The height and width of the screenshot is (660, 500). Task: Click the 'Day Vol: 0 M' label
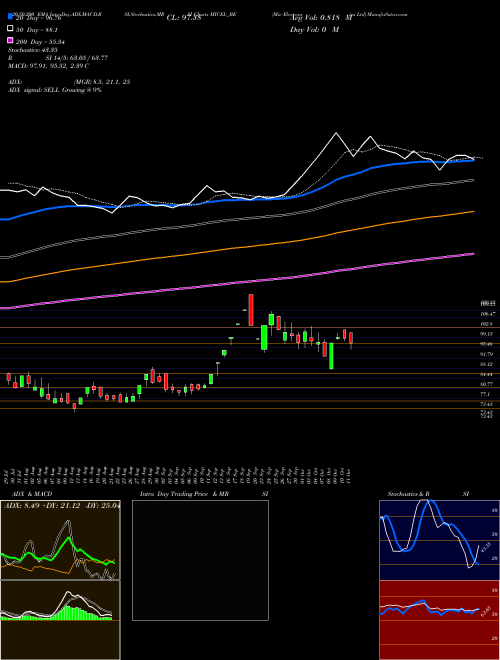pyautogui.click(x=314, y=29)
